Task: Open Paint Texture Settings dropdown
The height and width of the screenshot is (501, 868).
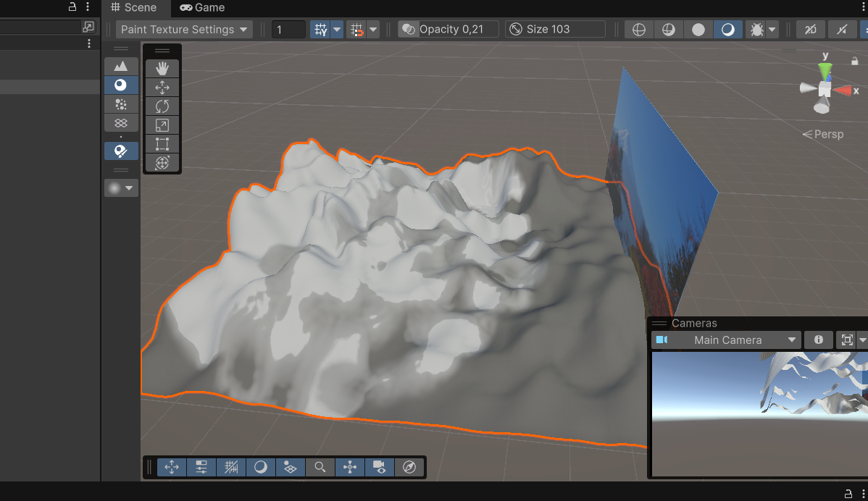Action: [x=184, y=30]
